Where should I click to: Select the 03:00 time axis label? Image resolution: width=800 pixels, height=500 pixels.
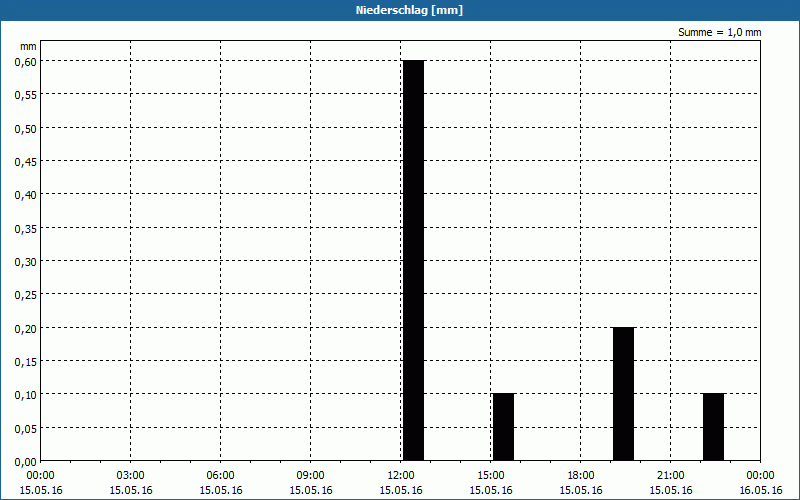[x=131, y=475]
